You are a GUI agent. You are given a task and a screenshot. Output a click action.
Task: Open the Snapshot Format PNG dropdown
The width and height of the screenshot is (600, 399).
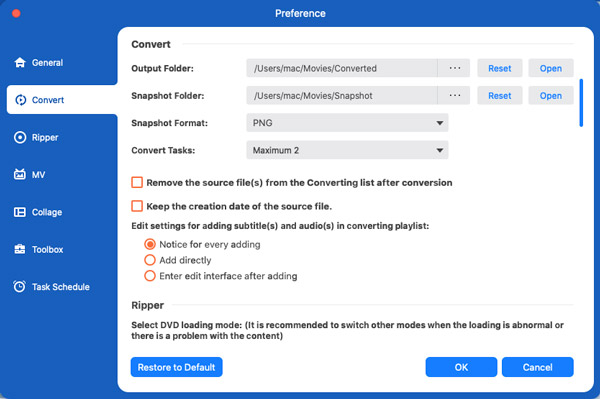[347, 123]
